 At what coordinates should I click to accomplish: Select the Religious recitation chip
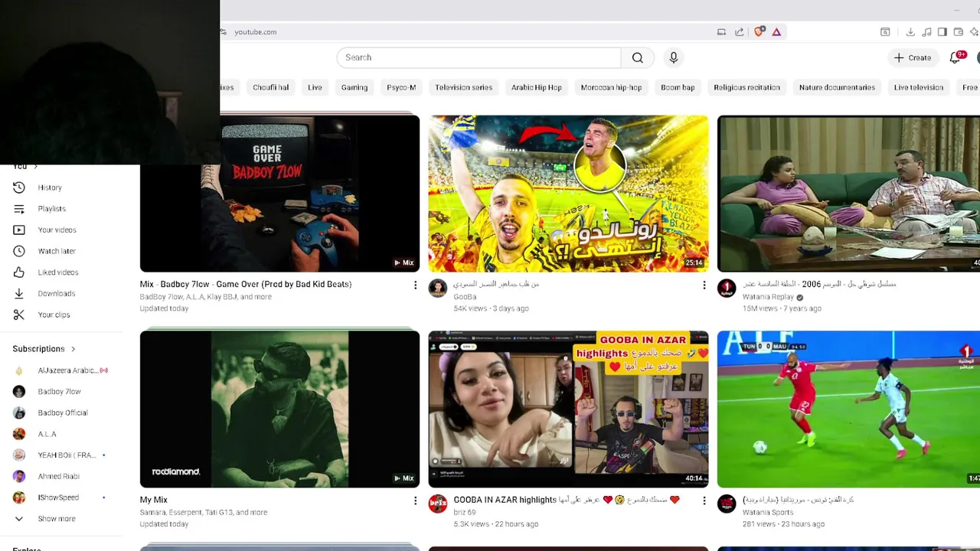click(746, 87)
